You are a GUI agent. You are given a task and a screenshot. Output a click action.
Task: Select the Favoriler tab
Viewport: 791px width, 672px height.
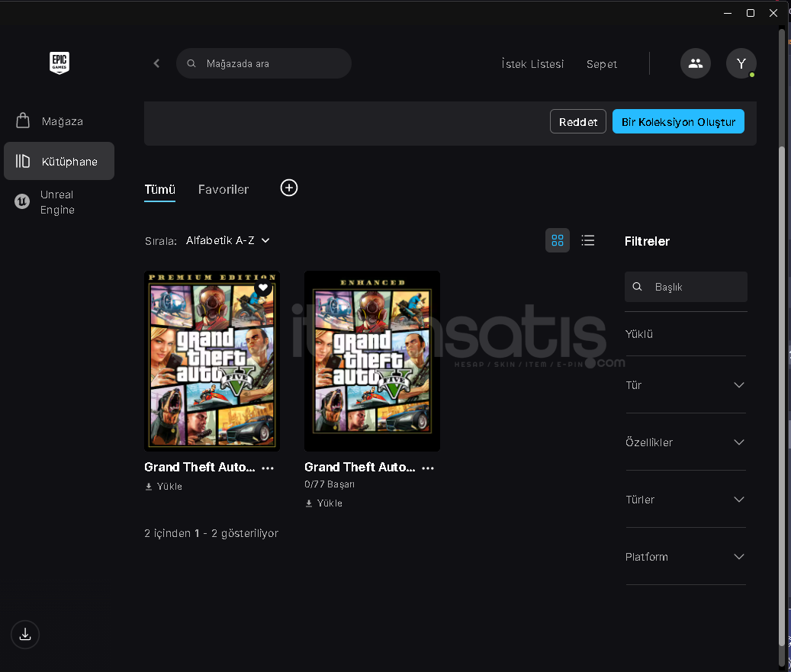tap(223, 190)
